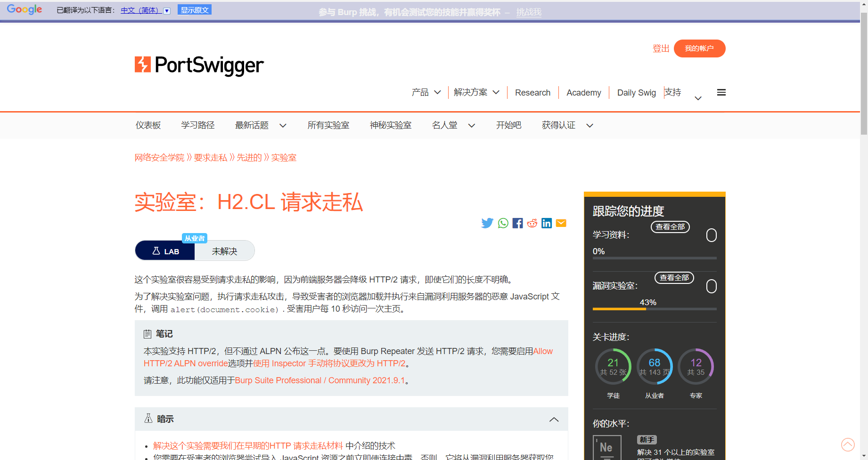This screenshot has width=868, height=460.
Task: Open breadcrumb 实验室
Action: [284, 158]
